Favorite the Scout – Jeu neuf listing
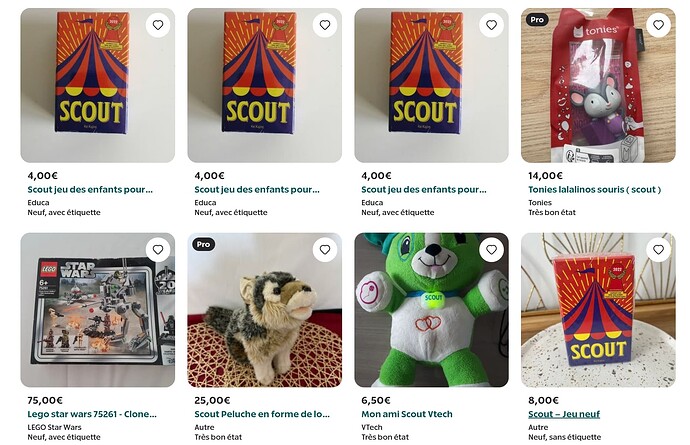This screenshot has width=690, height=445. coord(657,249)
